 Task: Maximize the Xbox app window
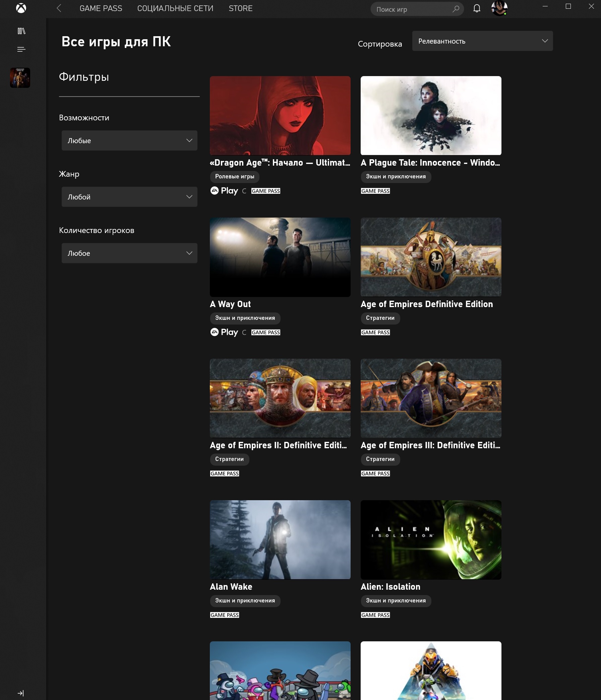(x=568, y=6)
